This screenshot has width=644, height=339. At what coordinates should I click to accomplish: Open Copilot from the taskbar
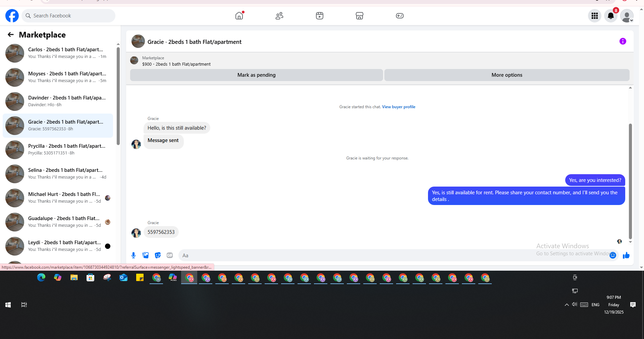(x=58, y=278)
